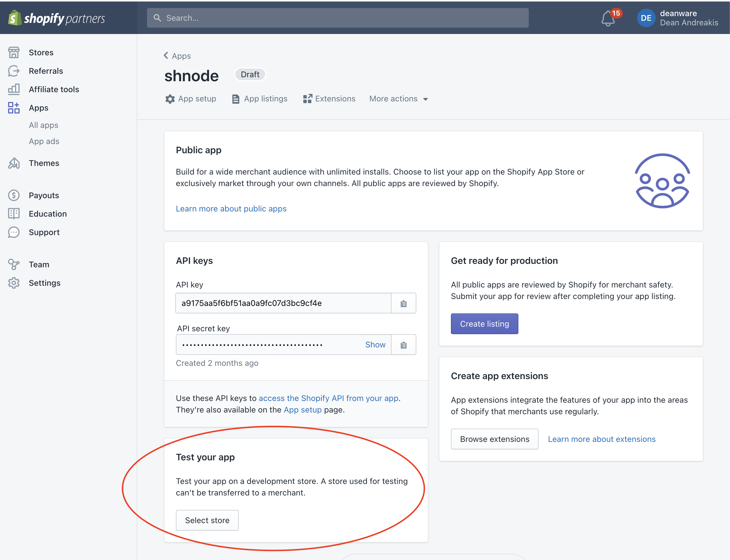Click the Stores sidebar icon
The height and width of the screenshot is (560, 730).
[14, 52]
